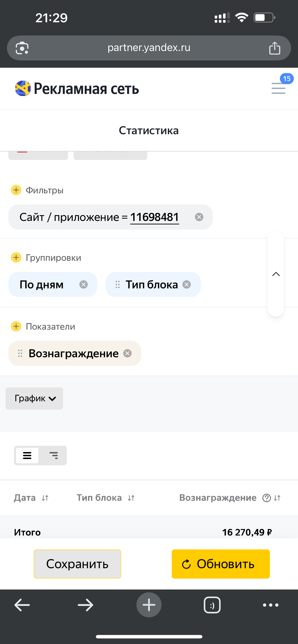Add a new filter with plus icon

click(x=16, y=190)
